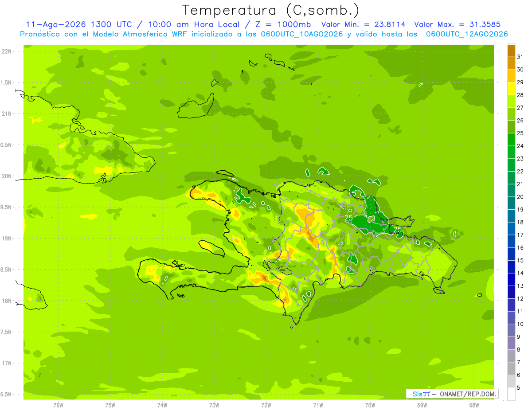This screenshot has width=532, height=411.
Task: Click the color scale value 14
Action: point(520,274)
